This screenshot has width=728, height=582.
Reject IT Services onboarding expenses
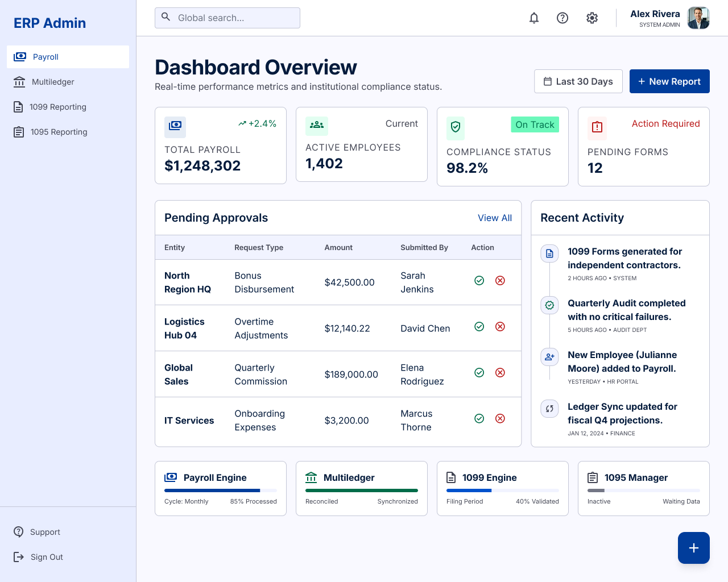500,419
